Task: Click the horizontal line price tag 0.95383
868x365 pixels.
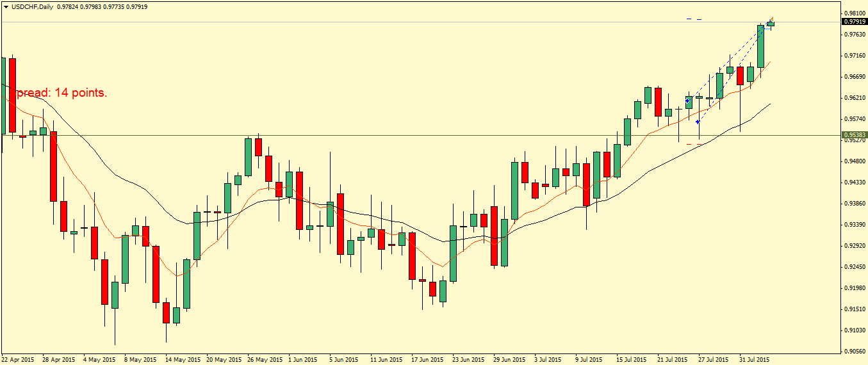Action: tap(855, 135)
